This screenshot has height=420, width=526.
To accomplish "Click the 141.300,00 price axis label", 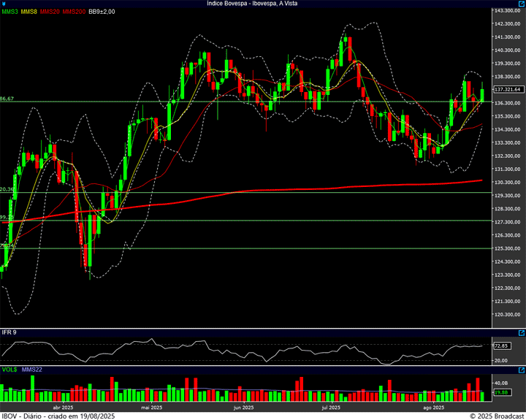I will (507, 37).
